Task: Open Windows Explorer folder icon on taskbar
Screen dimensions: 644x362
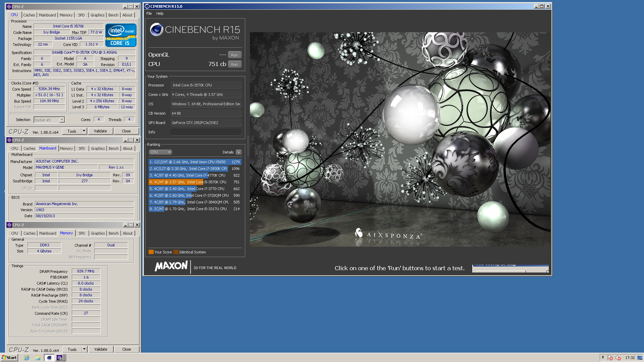Action: coord(38,358)
